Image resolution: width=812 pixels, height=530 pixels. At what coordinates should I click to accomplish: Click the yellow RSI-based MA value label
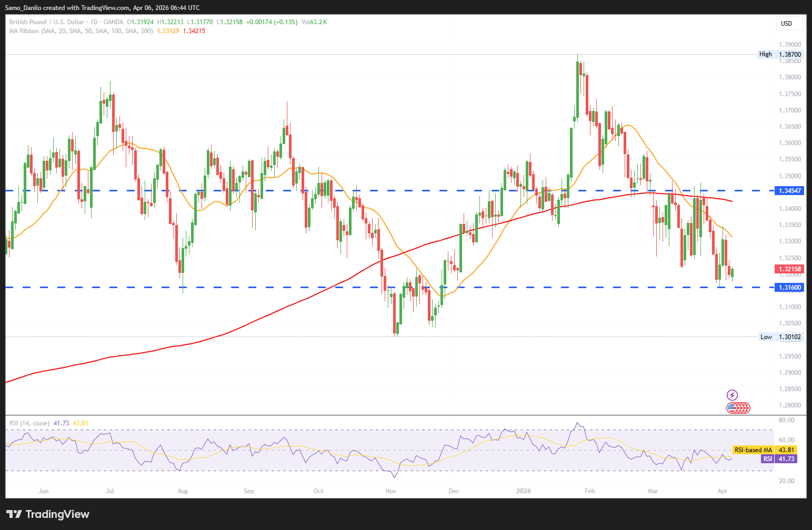click(x=765, y=450)
